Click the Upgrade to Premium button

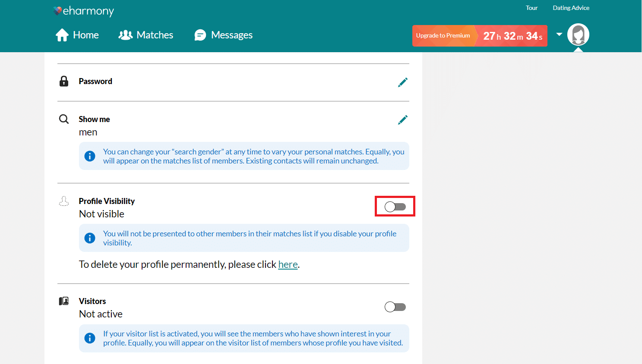[x=443, y=36]
